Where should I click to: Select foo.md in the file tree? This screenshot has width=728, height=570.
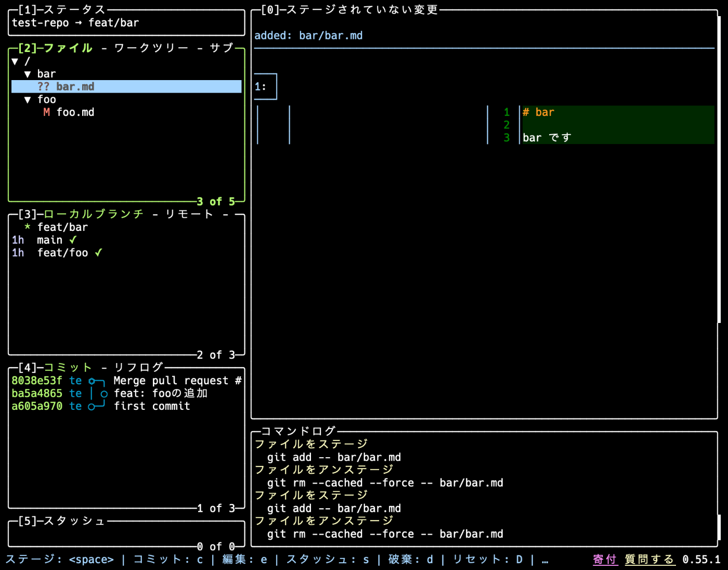75,112
